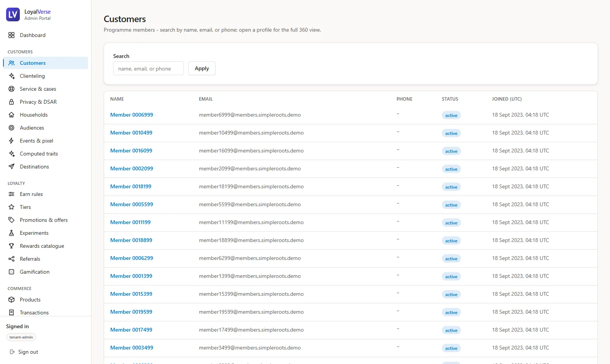Click the PHONE column header
The height and width of the screenshot is (364, 610).
405,99
